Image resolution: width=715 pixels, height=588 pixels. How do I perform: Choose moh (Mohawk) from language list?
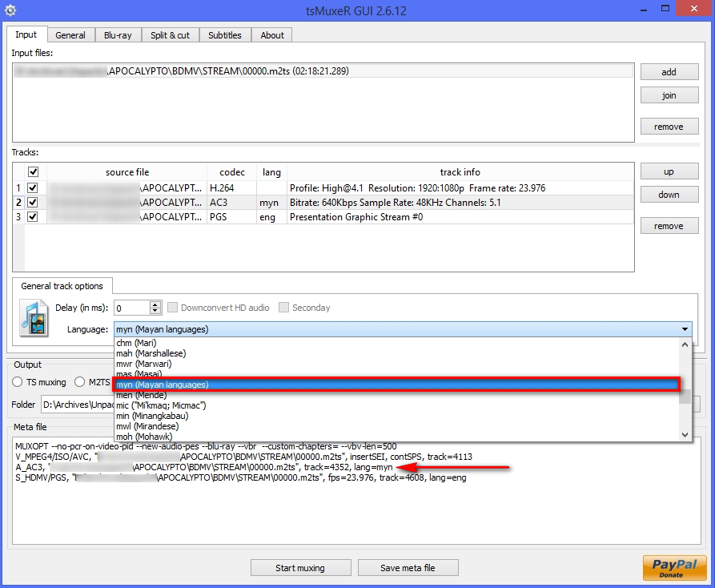click(x=396, y=437)
